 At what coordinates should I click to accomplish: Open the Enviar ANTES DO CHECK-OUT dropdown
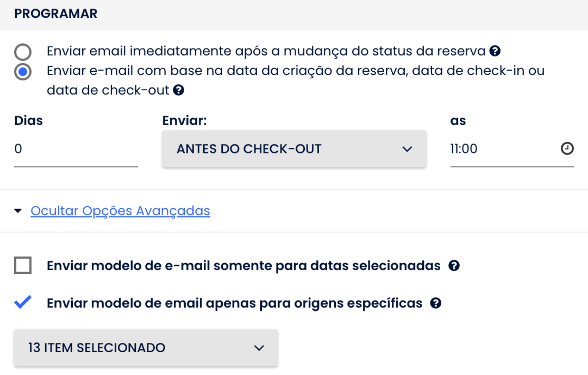click(x=294, y=149)
